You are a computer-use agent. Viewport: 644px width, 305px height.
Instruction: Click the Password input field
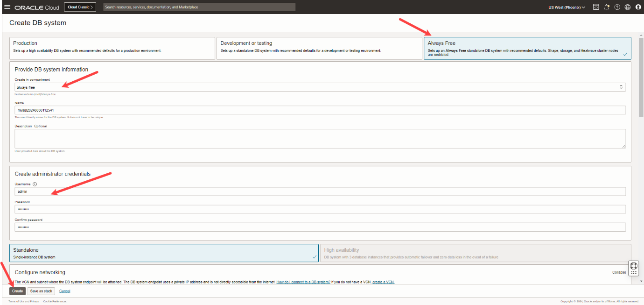[320, 209]
